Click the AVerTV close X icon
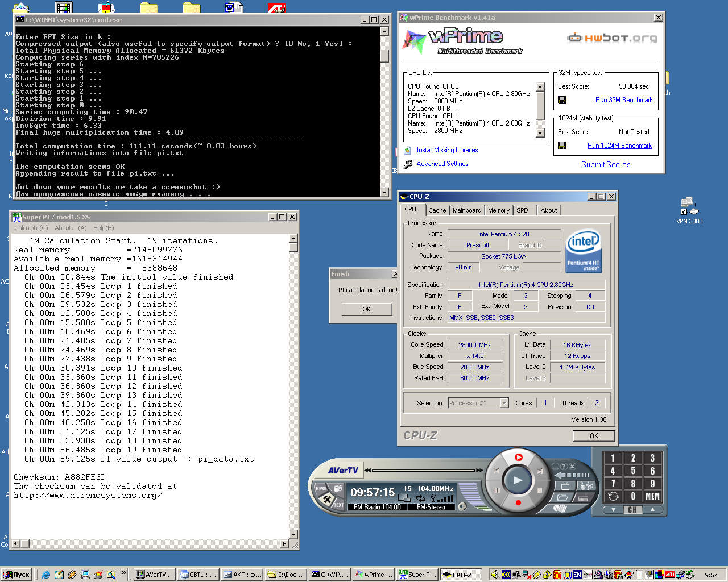728x582 pixels. (x=572, y=466)
